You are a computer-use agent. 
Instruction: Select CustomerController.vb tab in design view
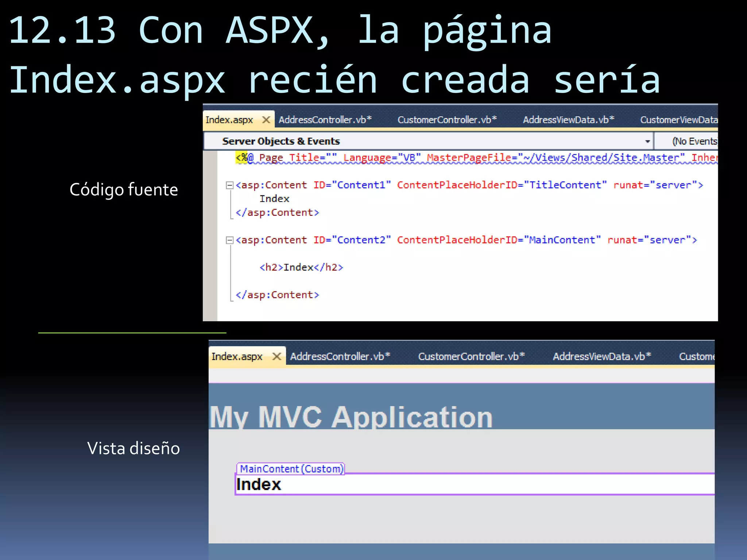471,357
